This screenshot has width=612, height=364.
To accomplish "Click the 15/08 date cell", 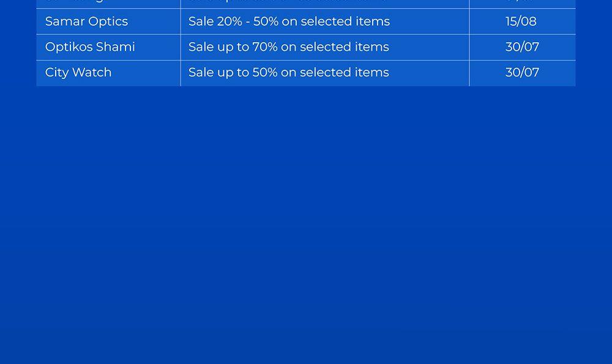I will 521,21.
